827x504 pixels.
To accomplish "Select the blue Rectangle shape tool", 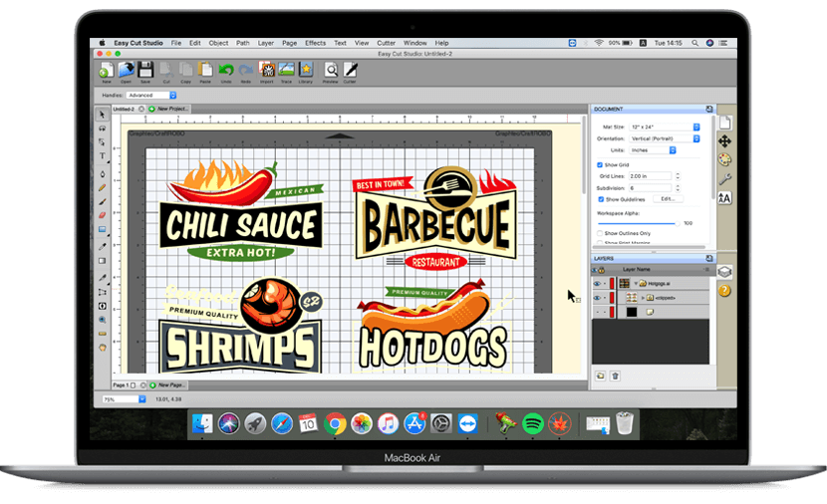I will click(x=103, y=229).
